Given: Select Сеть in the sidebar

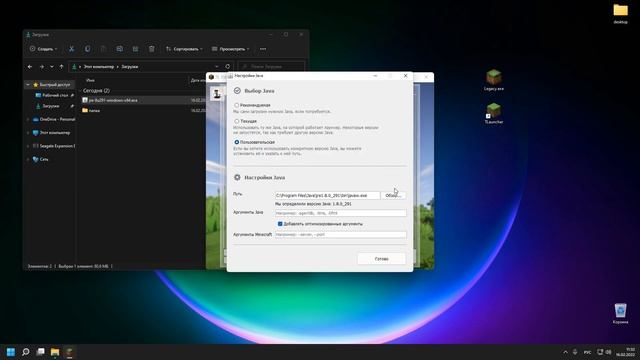Looking at the screenshot, I should tap(40, 159).
